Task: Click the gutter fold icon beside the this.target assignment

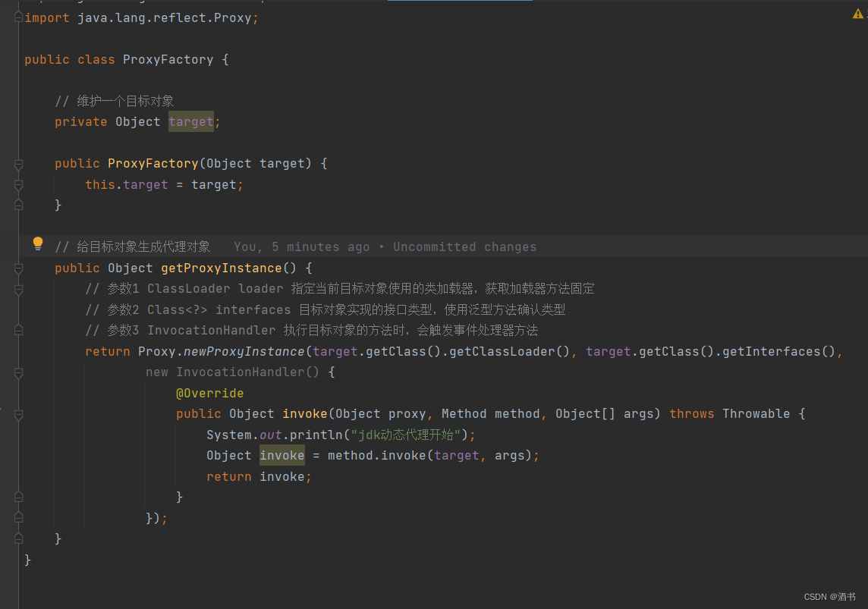Action: [17, 184]
